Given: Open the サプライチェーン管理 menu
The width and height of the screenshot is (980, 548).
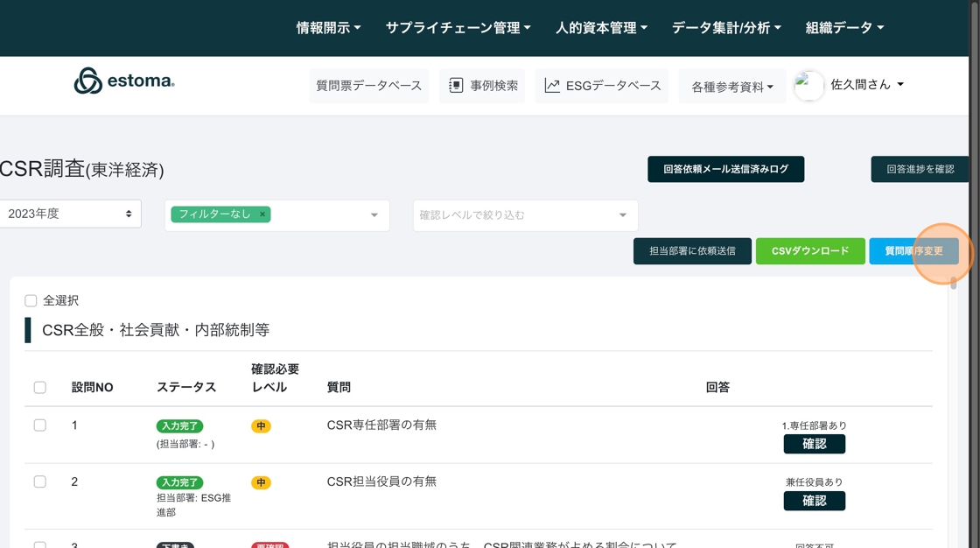Looking at the screenshot, I should 458,28.
